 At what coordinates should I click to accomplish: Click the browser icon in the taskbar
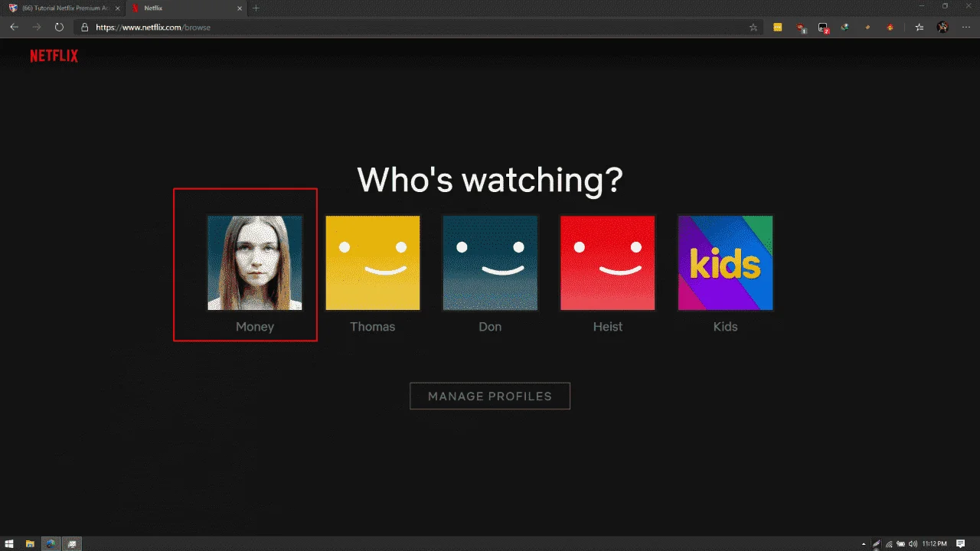(51, 543)
